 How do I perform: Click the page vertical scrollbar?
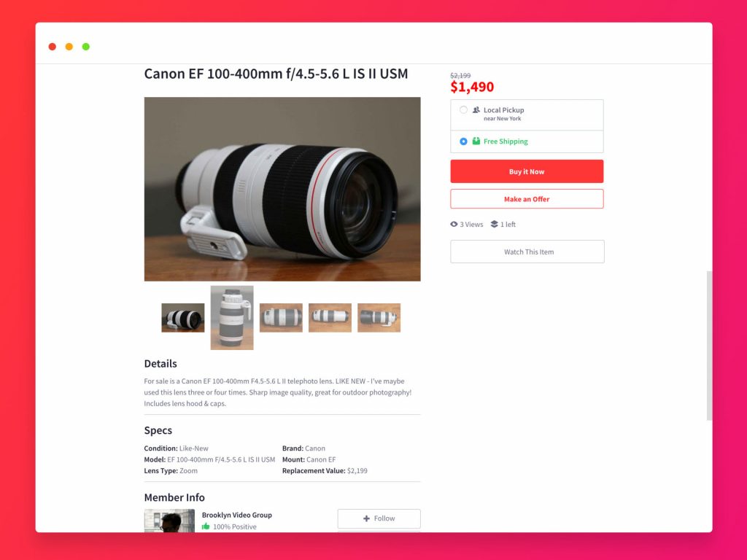[x=709, y=346]
